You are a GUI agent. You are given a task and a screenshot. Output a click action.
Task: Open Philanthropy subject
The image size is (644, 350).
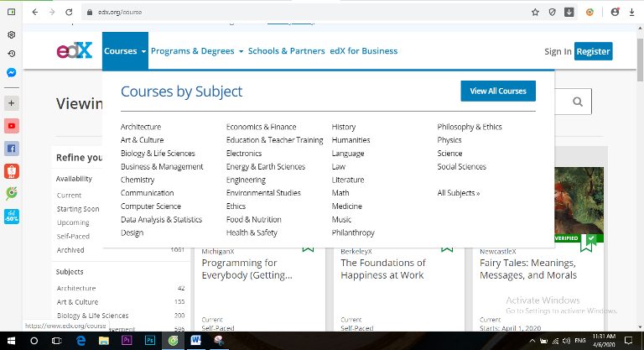coord(353,232)
